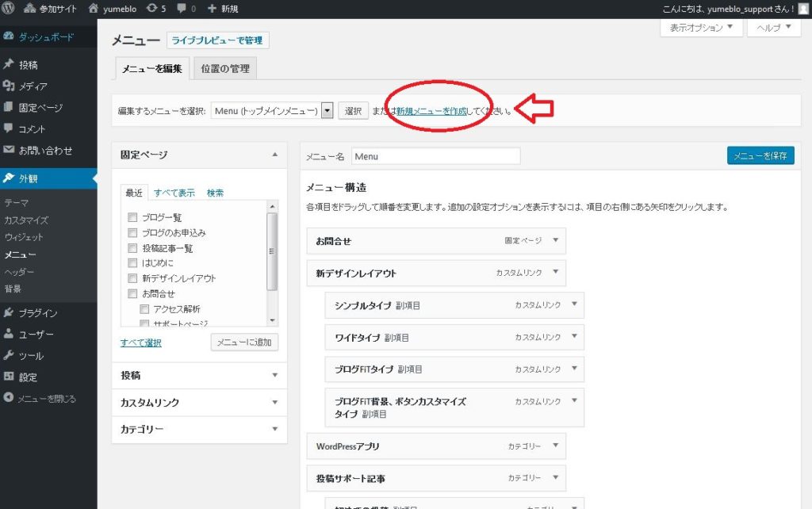Image resolution: width=812 pixels, height=509 pixels.
Task: Open テーマ submenu item
Action: click(17, 203)
